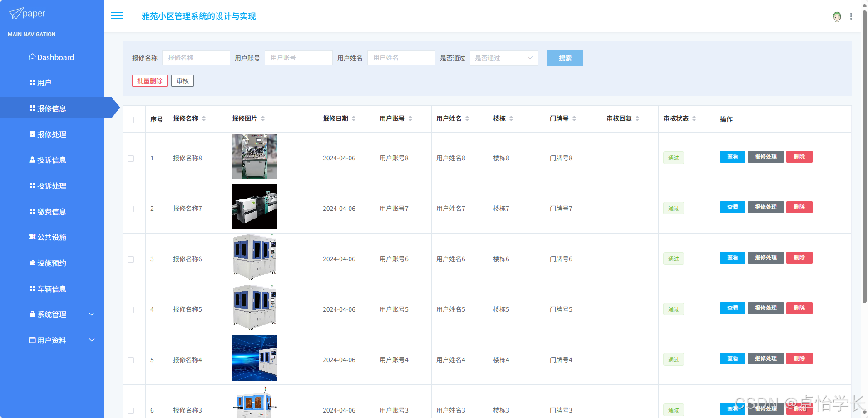Click cell 用户账号6 in the table
Viewport: 868px width, 418px height.
tap(394, 259)
